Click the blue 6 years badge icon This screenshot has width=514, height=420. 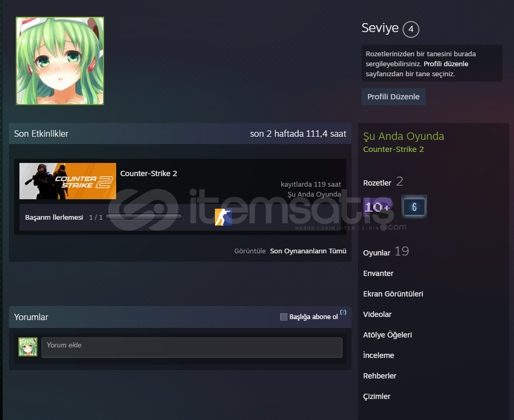click(x=414, y=207)
